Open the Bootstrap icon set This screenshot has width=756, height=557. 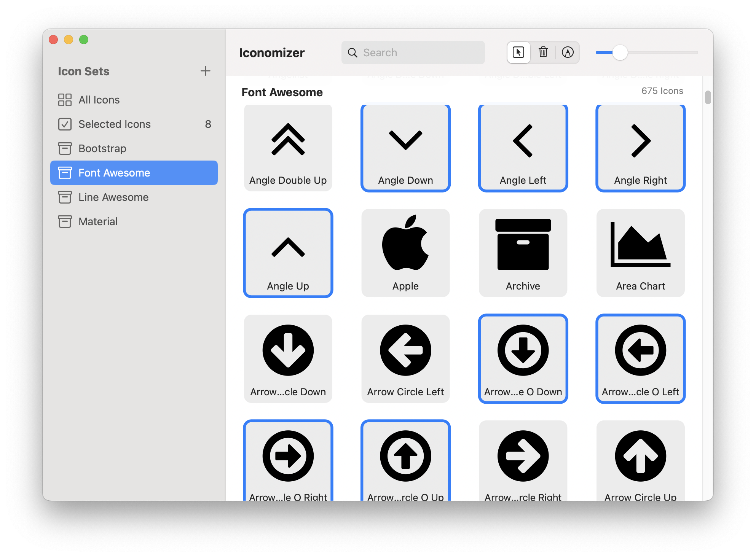[x=102, y=148]
